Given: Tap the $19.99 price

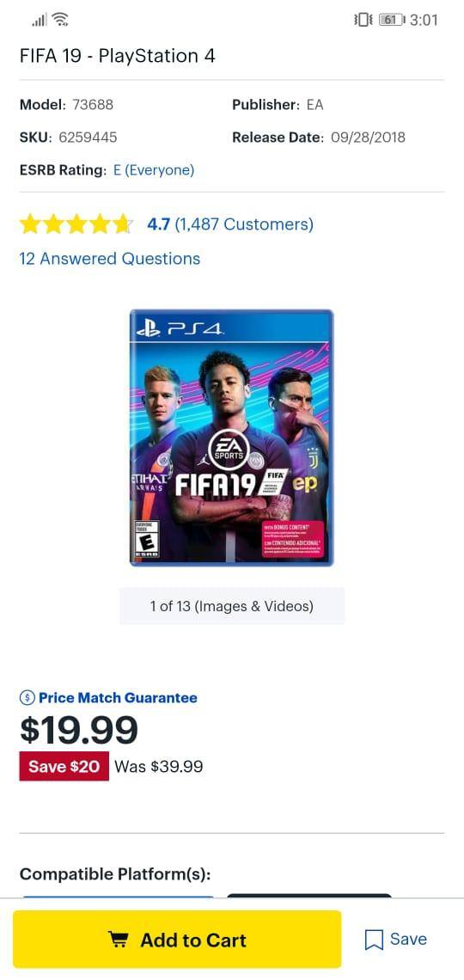Looking at the screenshot, I should coord(79,729).
